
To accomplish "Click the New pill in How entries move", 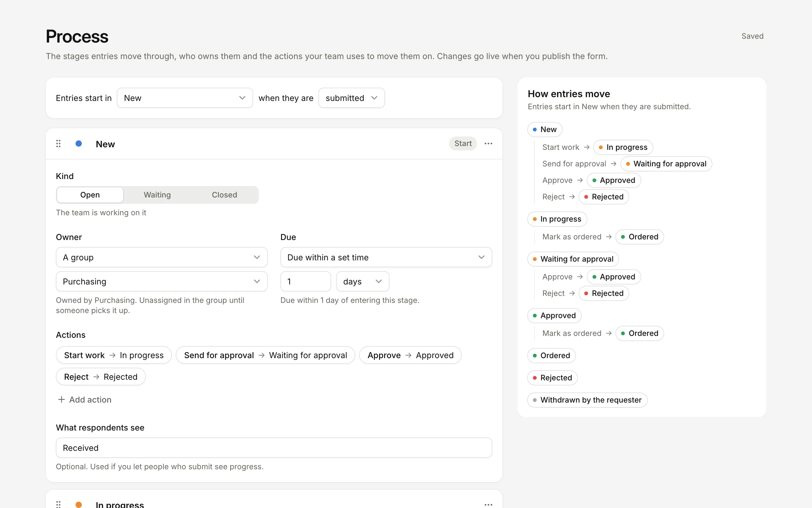I will point(545,129).
